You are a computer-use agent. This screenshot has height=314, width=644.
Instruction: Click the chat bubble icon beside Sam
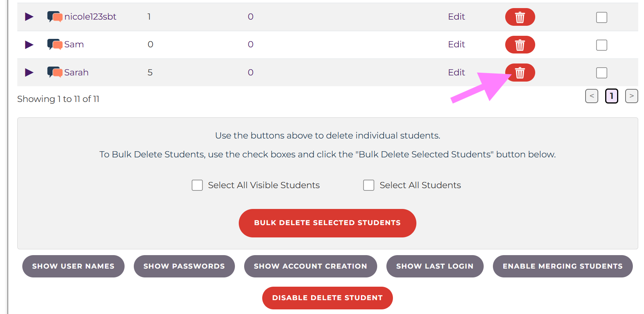pos(55,45)
